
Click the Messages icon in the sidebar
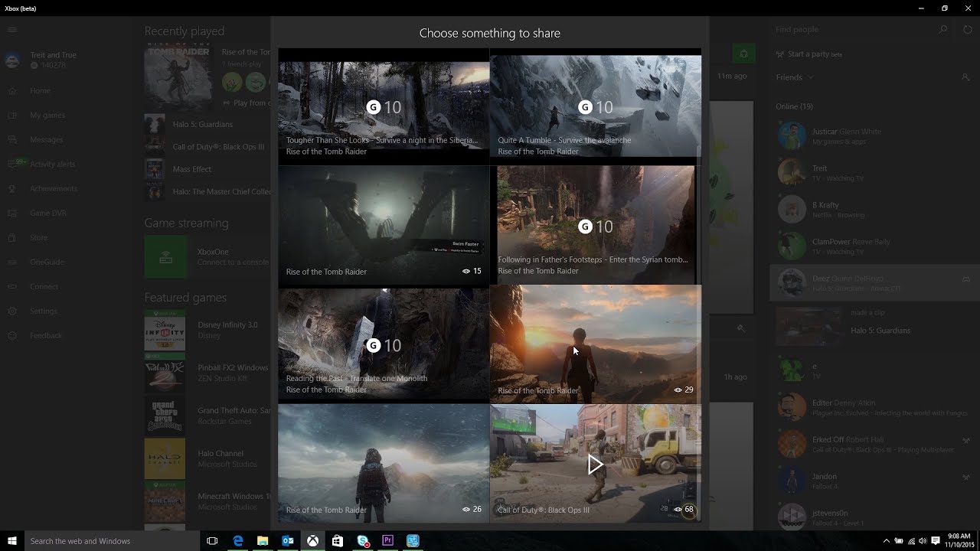(12, 140)
